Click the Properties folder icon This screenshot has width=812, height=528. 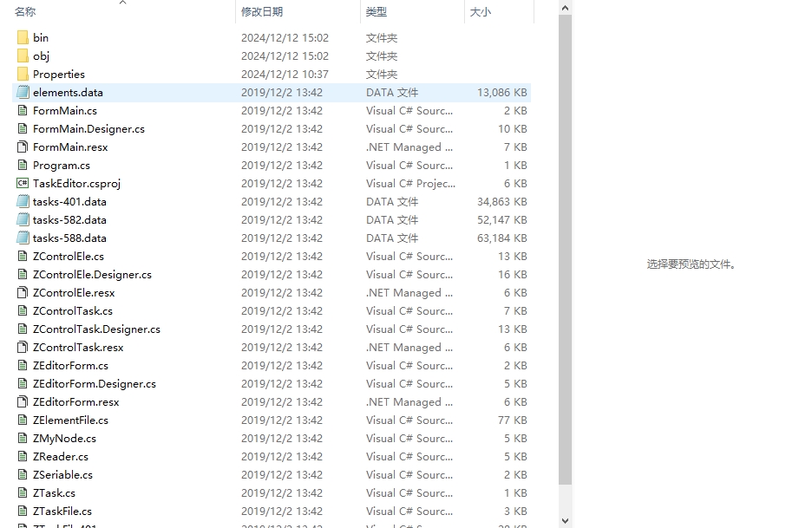pos(23,74)
